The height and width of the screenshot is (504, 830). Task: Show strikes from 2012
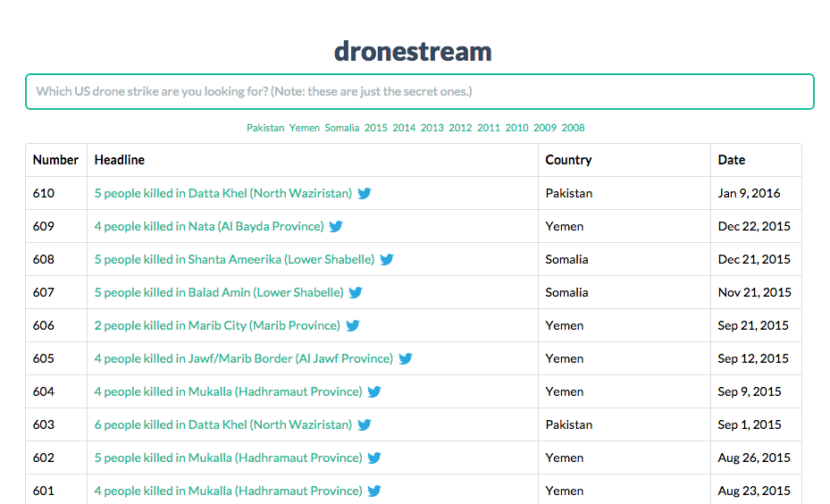[x=460, y=128]
